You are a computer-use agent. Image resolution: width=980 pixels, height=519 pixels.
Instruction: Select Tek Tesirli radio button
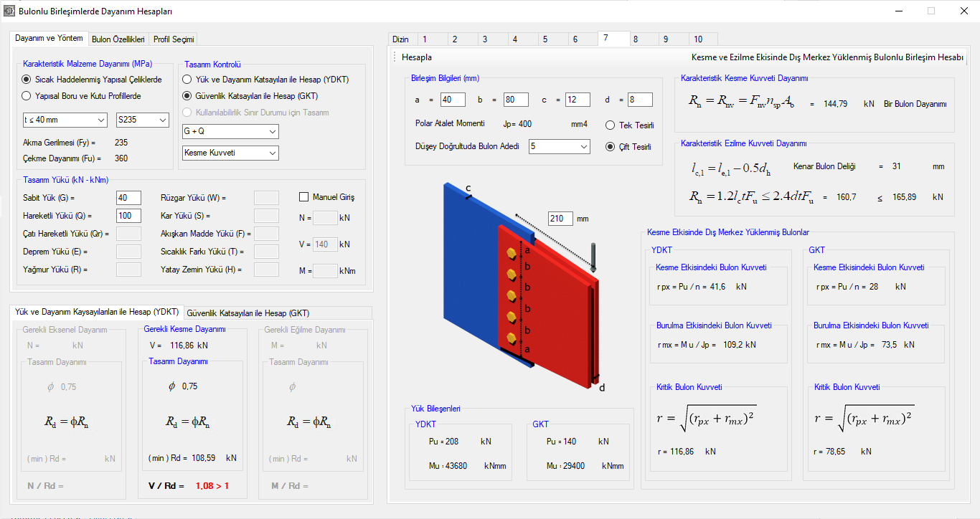pos(630,125)
